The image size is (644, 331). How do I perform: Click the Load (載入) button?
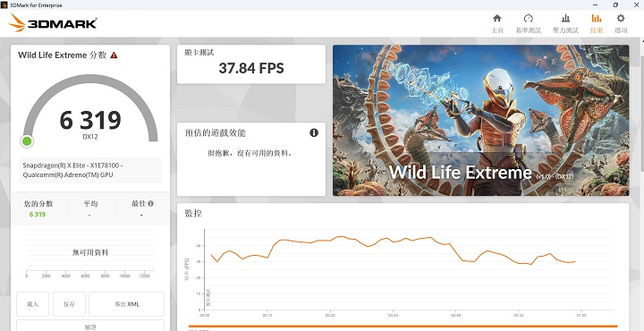coord(32,304)
